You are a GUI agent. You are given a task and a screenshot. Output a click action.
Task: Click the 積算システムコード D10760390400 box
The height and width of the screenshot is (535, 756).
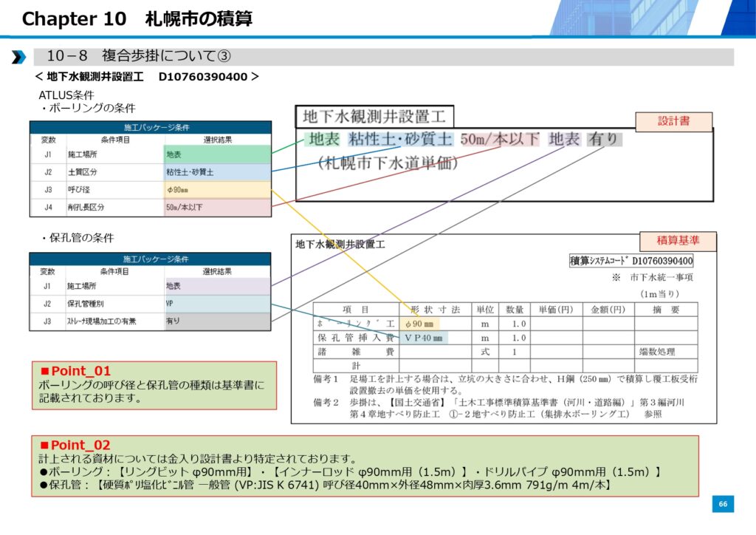tap(631, 261)
